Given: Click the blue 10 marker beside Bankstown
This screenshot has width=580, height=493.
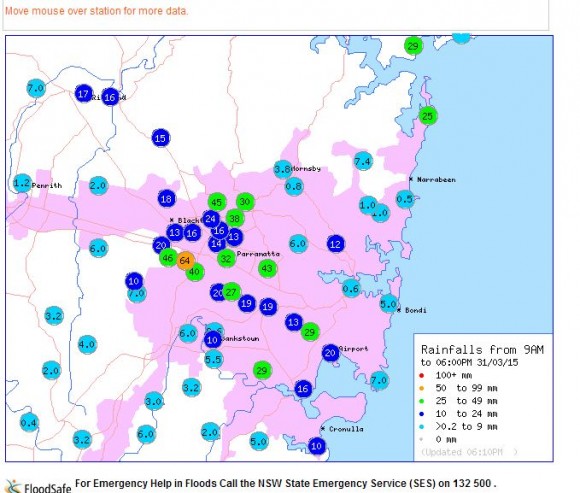Looking at the screenshot, I should tap(213, 340).
